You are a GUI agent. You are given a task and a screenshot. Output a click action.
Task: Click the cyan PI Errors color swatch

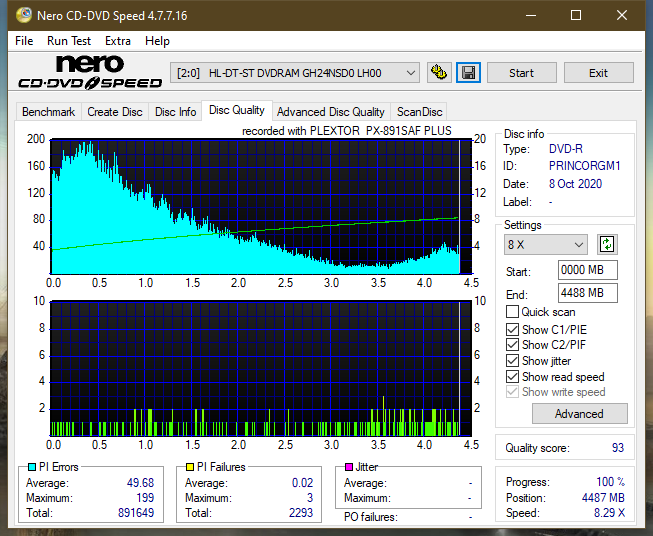pos(32,467)
